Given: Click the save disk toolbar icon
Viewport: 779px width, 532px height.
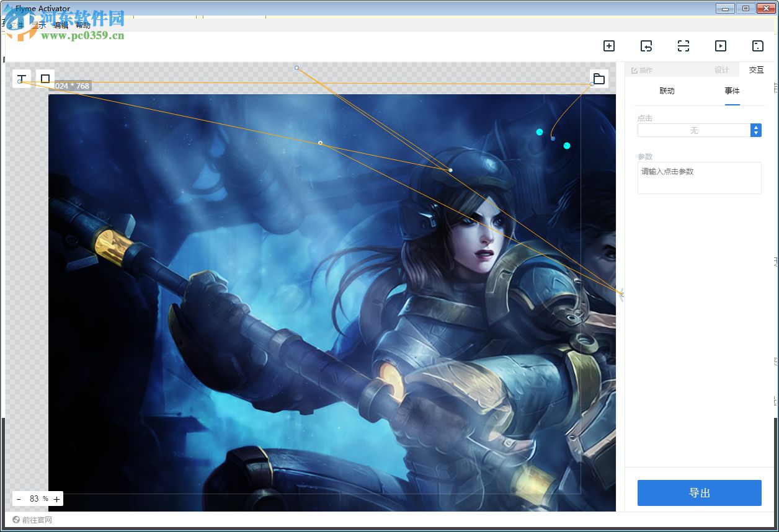Looking at the screenshot, I should (x=757, y=46).
